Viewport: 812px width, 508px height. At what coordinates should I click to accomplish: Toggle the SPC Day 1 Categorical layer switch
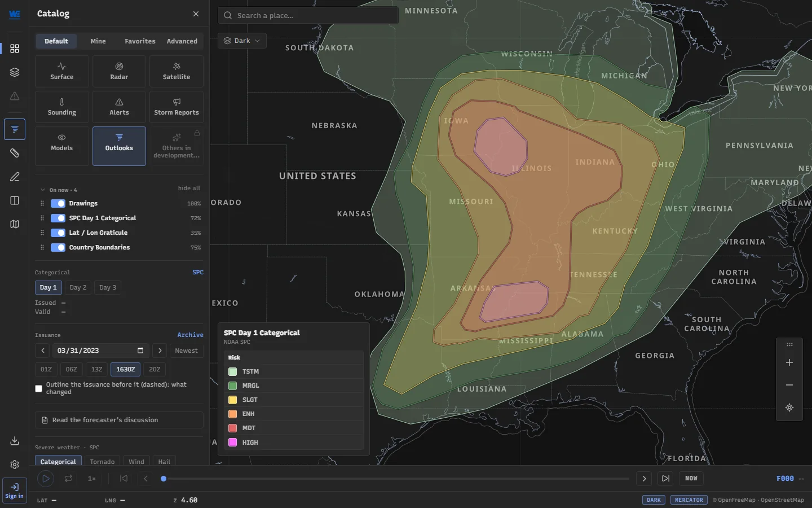[x=58, y=218]
